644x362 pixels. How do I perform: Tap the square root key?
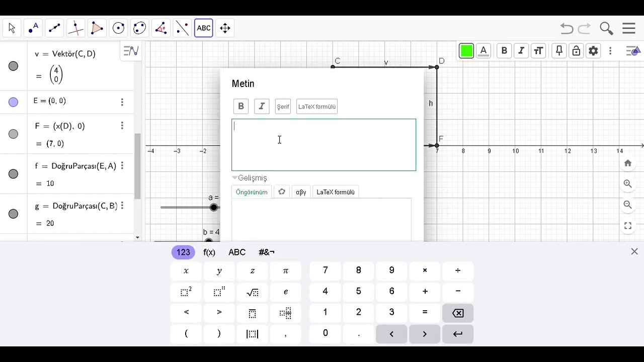click(253, 292)
